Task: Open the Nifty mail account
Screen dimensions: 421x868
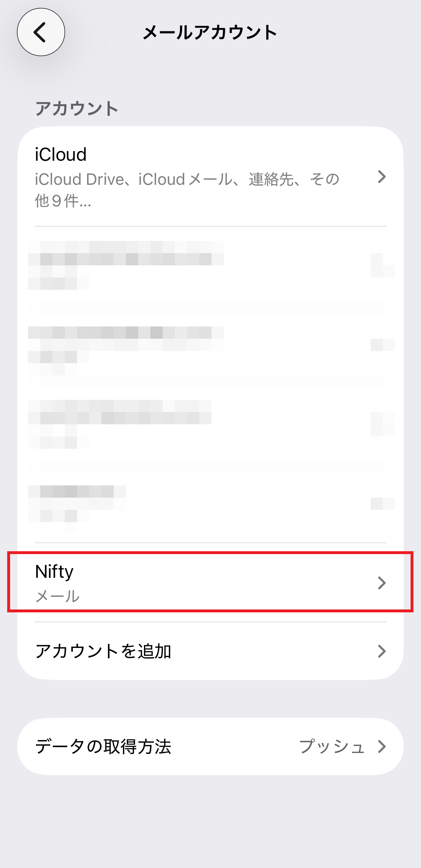Action: [210, 582]
